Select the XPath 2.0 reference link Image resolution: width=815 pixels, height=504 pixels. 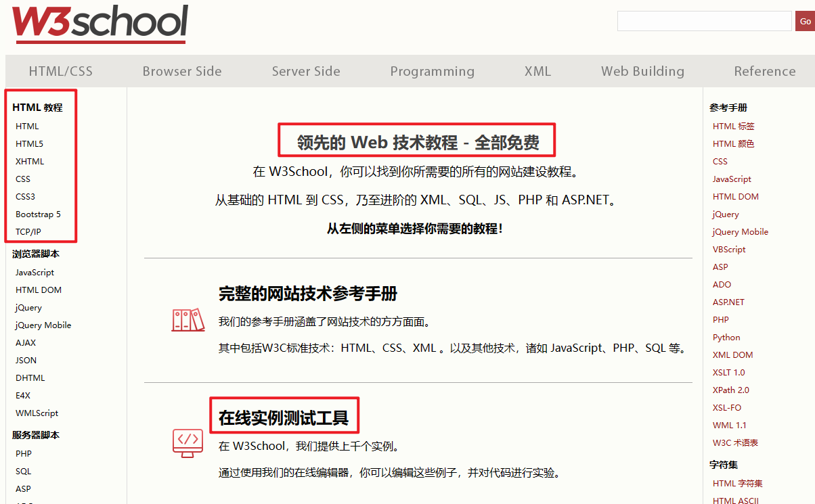point(731,390)
